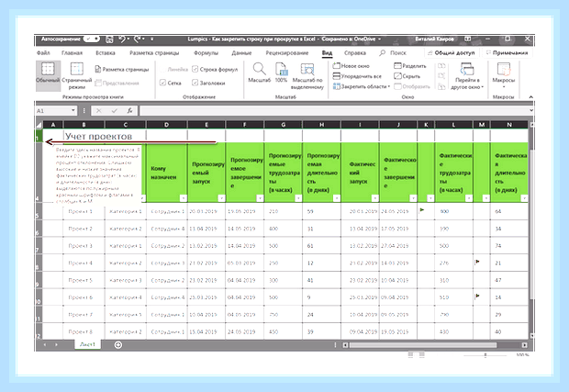Toggle the AutoSave switch
569x392 pixels.
tap(92, 39)
